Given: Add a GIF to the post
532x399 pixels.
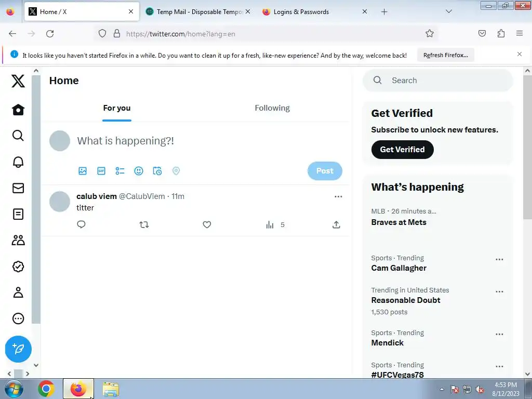Looking at the screenshot, I should pos(101,170).
